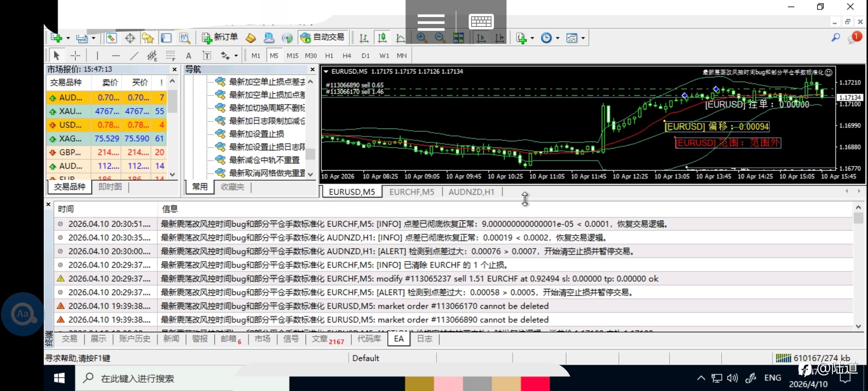Screen dimensions: 868x391
Task: Switch to the EURCHF,M5 chart tab
Action: point(412,192)
